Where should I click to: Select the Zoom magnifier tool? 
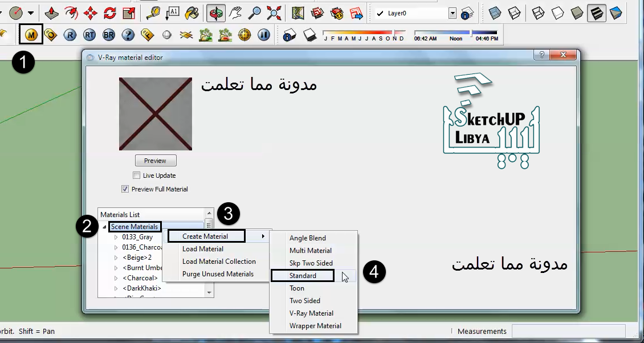(255, 13)
